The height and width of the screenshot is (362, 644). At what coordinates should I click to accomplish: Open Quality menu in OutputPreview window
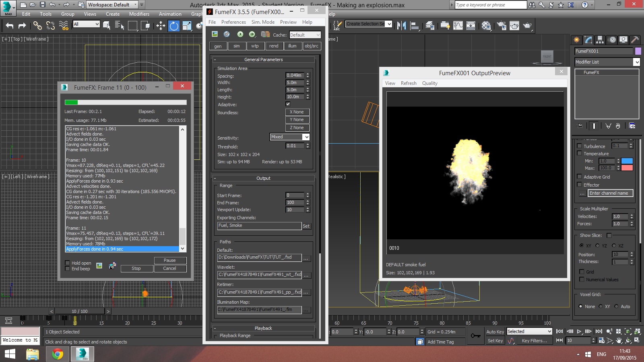429,83
